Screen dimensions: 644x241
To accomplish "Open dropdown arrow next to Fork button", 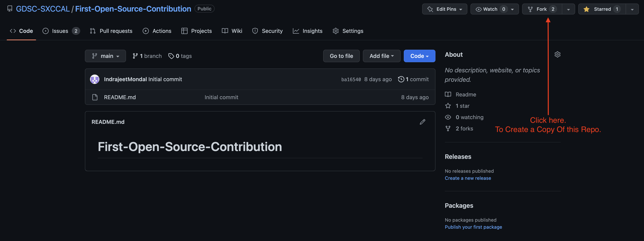I will [568, 9].
